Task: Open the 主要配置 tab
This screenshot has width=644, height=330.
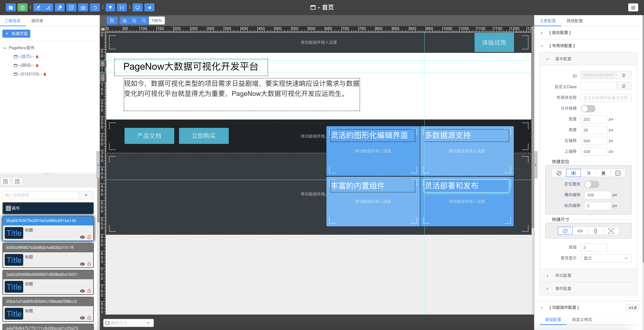Action: tap(547, 21)
